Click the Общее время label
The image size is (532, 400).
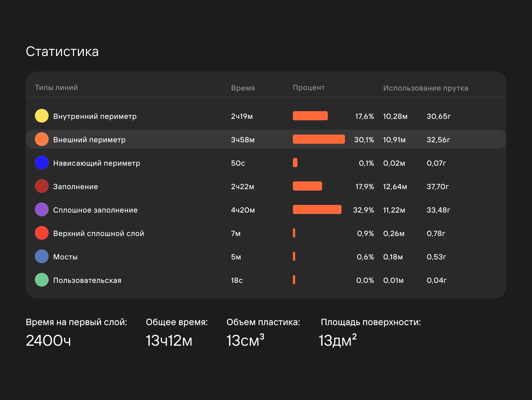(x=177, y=322)
